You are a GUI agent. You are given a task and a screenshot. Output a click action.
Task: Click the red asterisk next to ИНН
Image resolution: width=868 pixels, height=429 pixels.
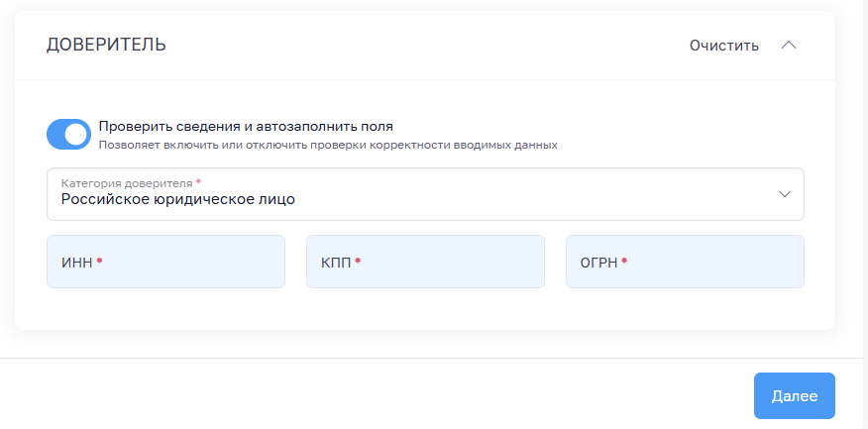coord(100,262)
